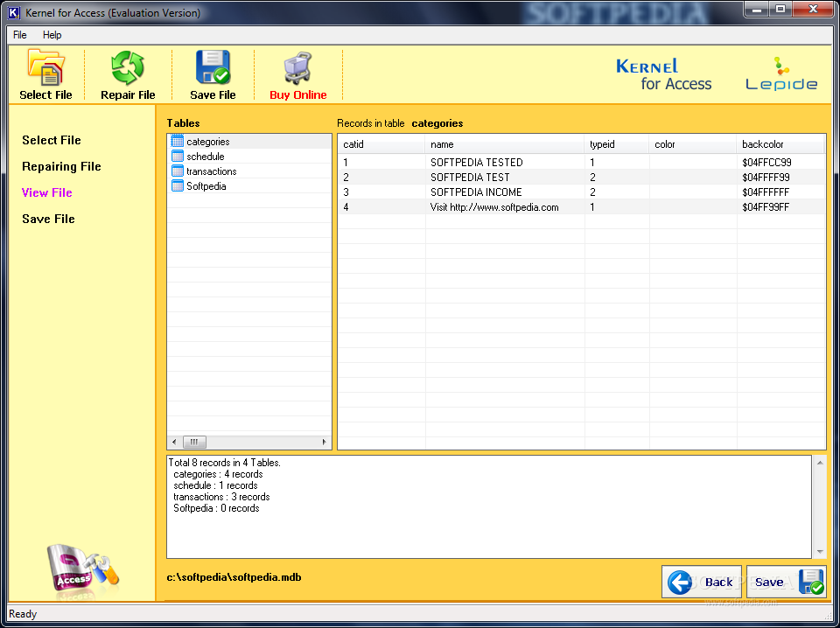Screen dimensions: 840x628
Task: Click the Buy Online shopping cart icon
Action: (297, 68)
